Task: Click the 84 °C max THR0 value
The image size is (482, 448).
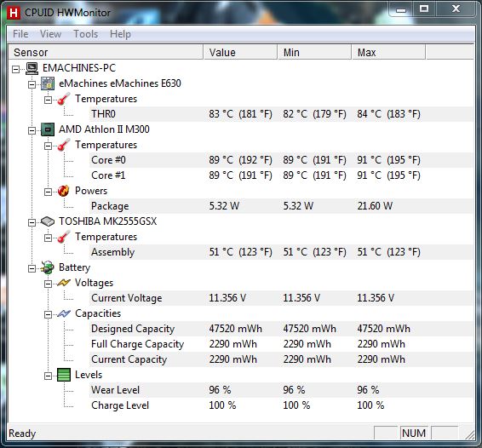Action: [388, 114]
